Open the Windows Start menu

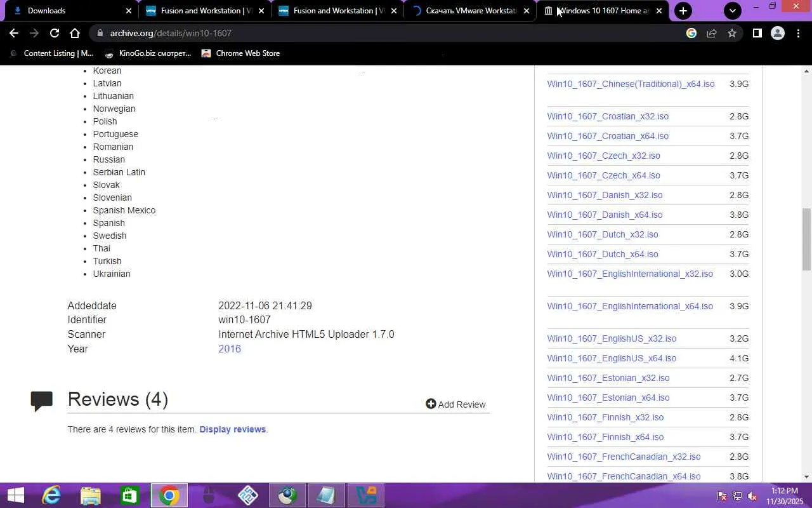click(x=15, y=495)
